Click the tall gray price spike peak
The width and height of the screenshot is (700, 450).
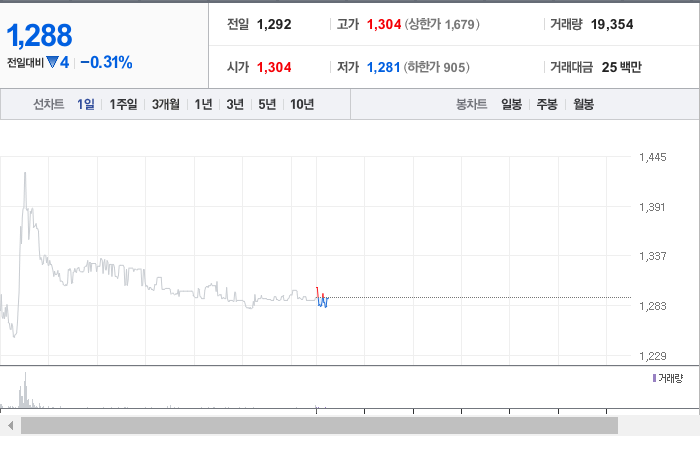(x=25, y=173)
